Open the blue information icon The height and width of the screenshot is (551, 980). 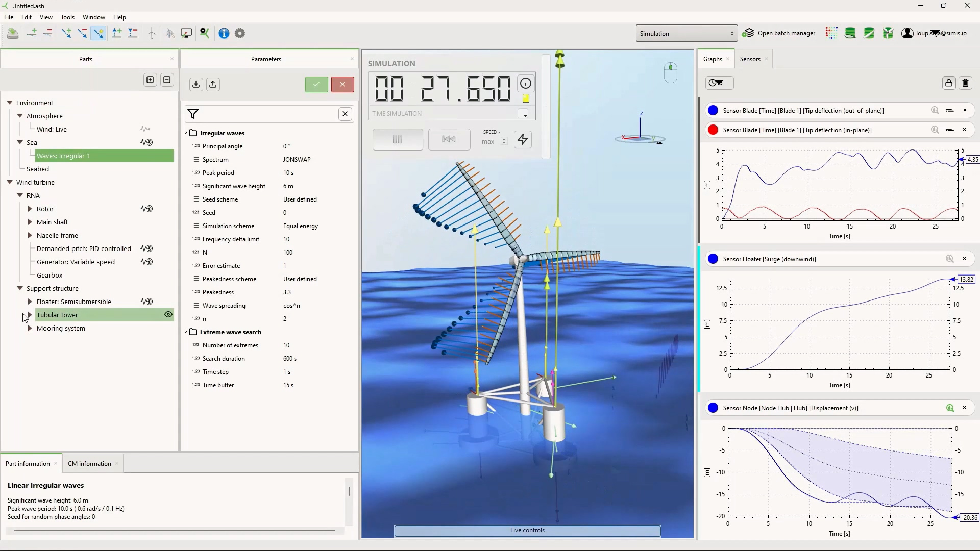[x=224, y=34]
